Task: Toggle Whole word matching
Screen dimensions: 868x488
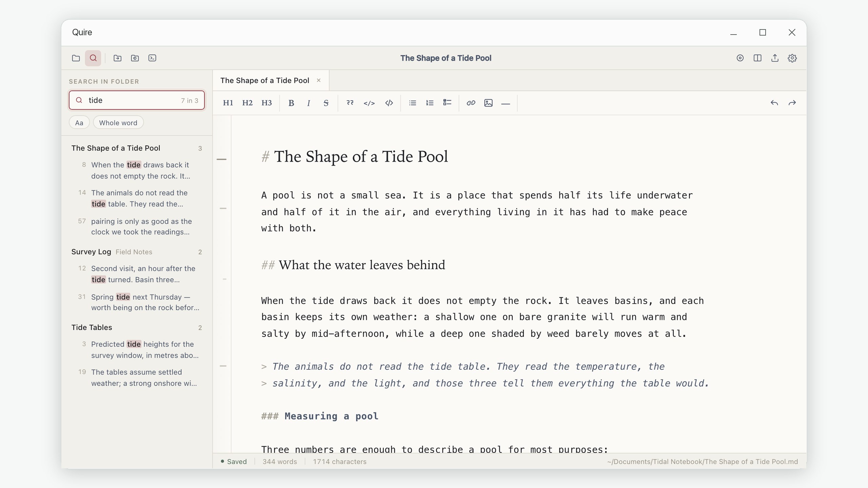Action: pyautogui.click(x=118, y=123)
